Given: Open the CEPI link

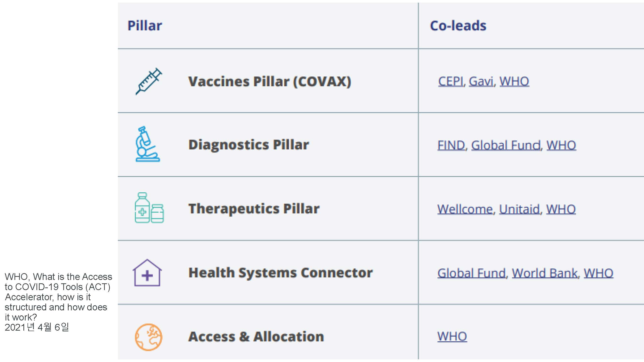Looking at the screenshot, I should [x=451, y=81].
